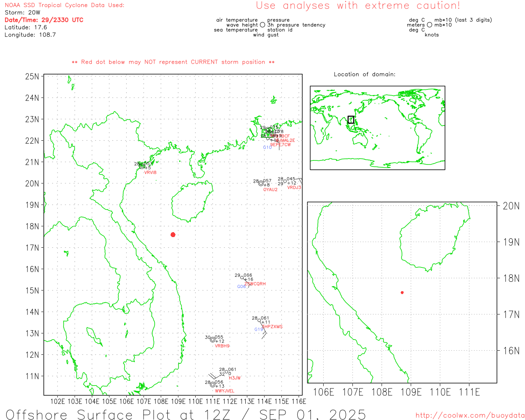Screen dimensions: 525x420
Task: Click the blue G19 buoy label
Action: coord(259,329)
